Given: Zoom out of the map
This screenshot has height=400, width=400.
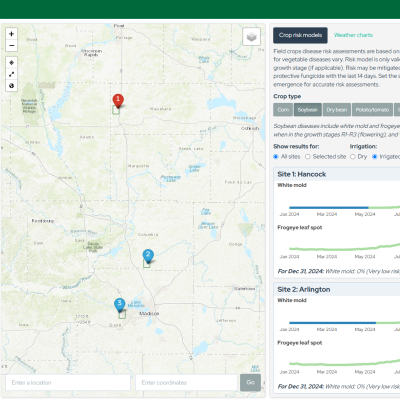Looking at the screenshot, I should coord(11,45).
